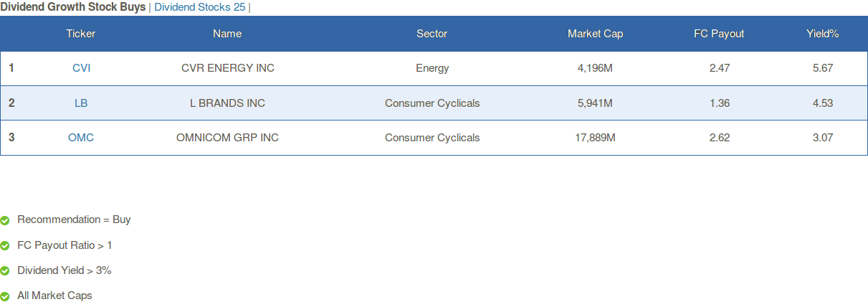
Task: Click green checkmark beside Recommendation = Buy
Action: 5,220
